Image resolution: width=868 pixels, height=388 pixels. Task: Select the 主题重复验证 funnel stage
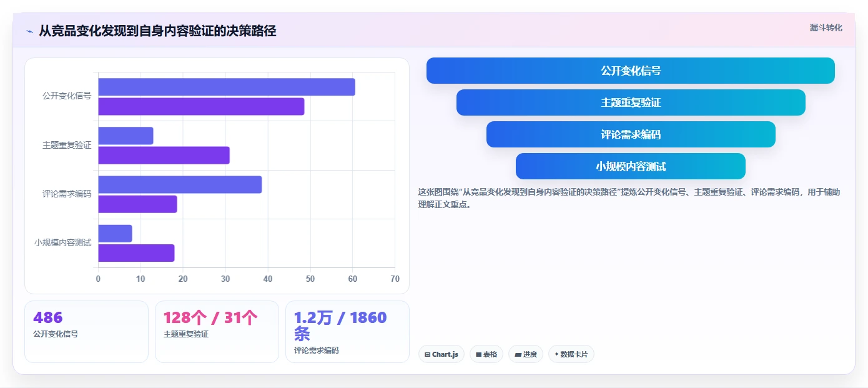click(631, 102)
